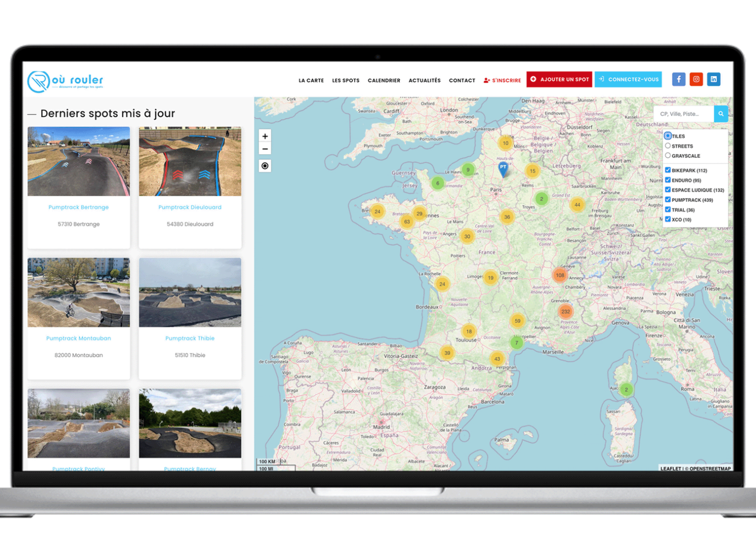
Task: Select the Tiles map layer radio
Action: (x=667, y=136)
